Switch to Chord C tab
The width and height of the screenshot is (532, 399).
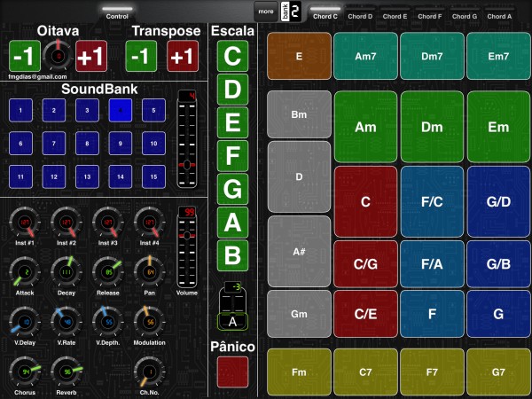tap(325, 13)
